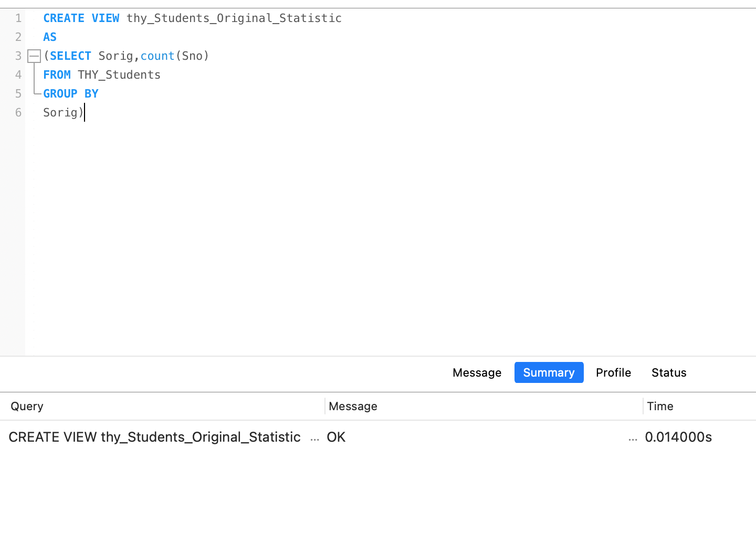
Task: Click the 0.014000s time cell
Action: coord(678,437)
